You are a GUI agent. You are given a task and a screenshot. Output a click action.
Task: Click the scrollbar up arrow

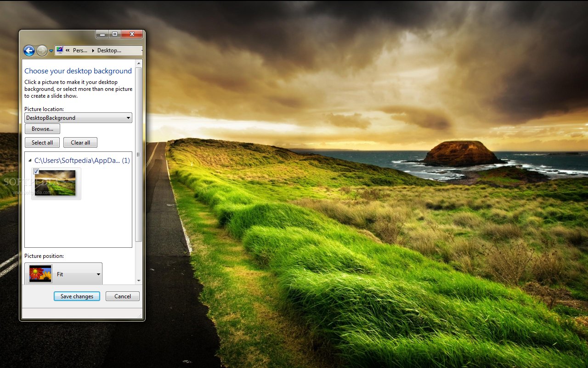coord(139,62)
